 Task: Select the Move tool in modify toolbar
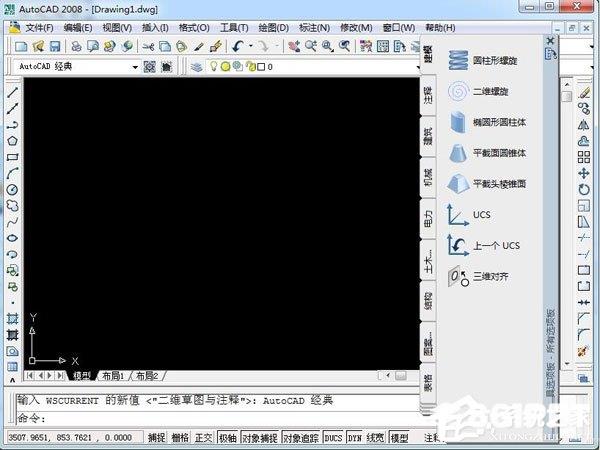584,173
